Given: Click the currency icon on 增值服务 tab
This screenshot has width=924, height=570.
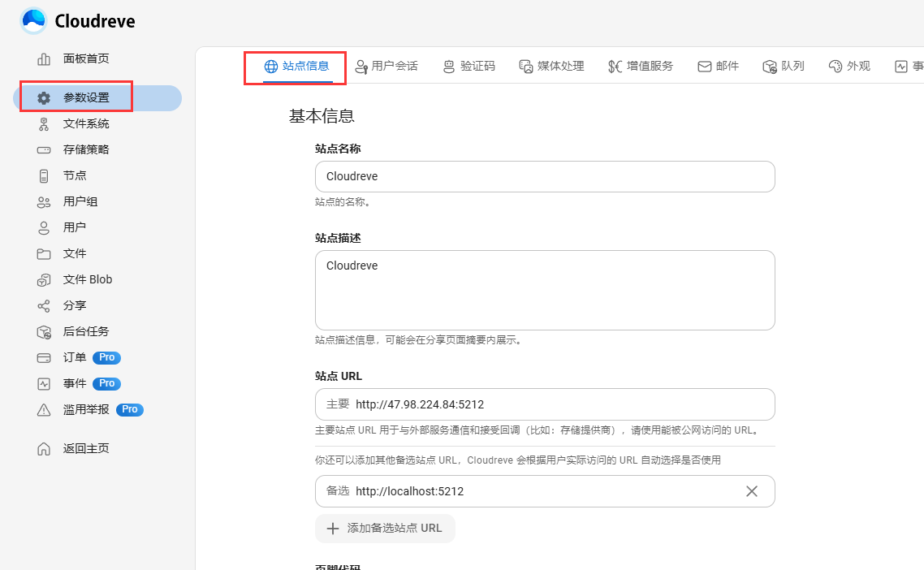Looking at the screenshot, I should tap(615, 67).
